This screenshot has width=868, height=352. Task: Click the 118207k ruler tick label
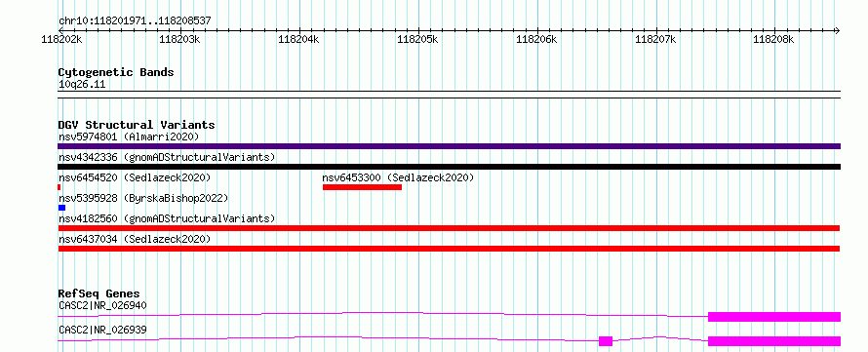tap(655, 39)
